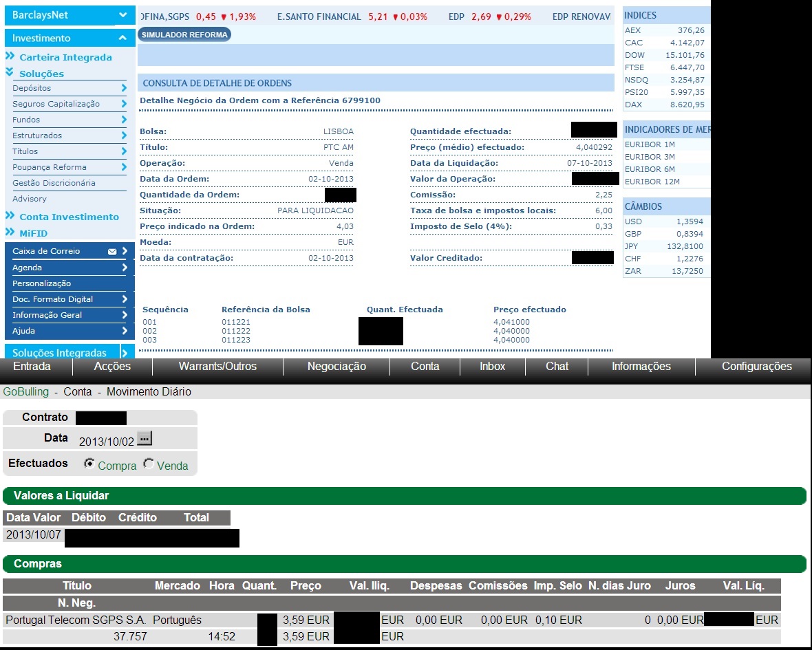Screen dimensions: 812x650
Task: Collapse Soluções section via its double-chevron
Action: [10, 72]
